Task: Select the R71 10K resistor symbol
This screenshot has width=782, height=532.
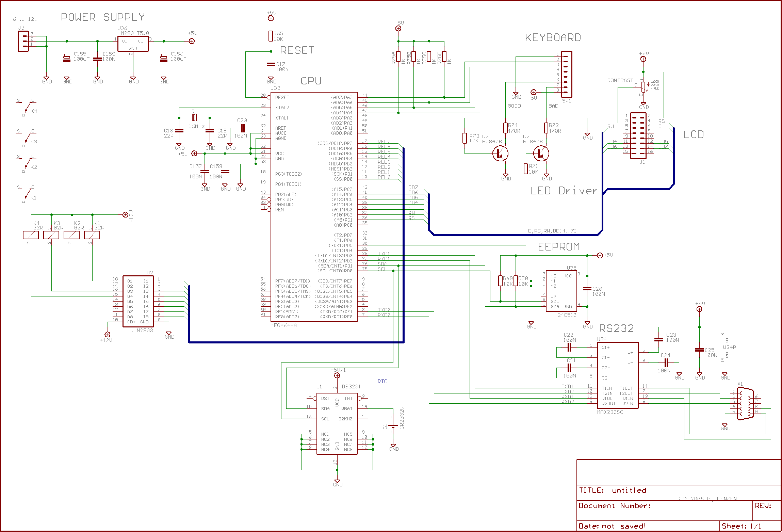Action: (x=526, y=169)
